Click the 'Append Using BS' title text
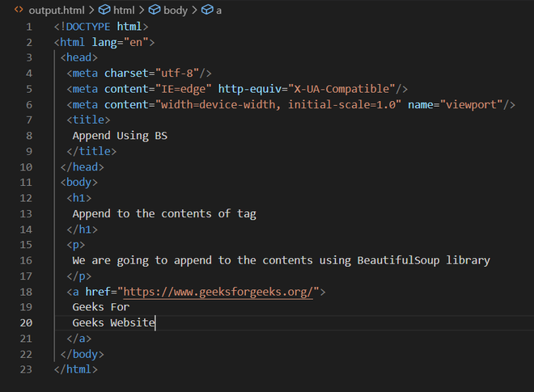This screenshot has width=534, height=392. tap(120, 136)
